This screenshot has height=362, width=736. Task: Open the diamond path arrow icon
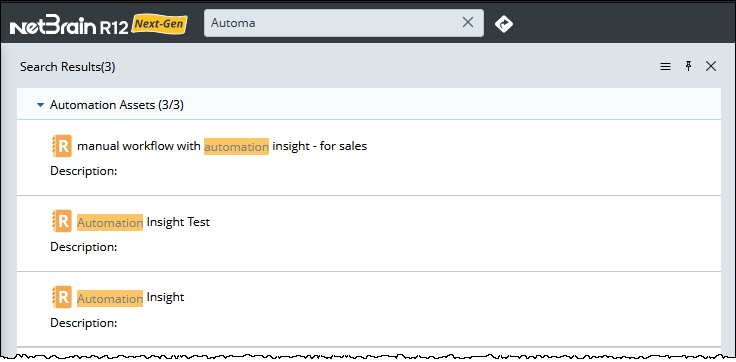(504, 23)
